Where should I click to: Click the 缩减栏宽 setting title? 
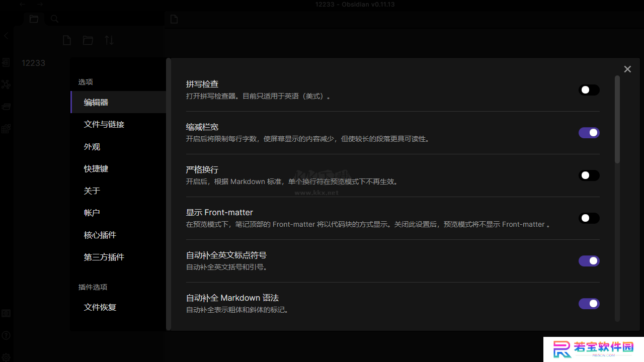click(x=202, y=127)
